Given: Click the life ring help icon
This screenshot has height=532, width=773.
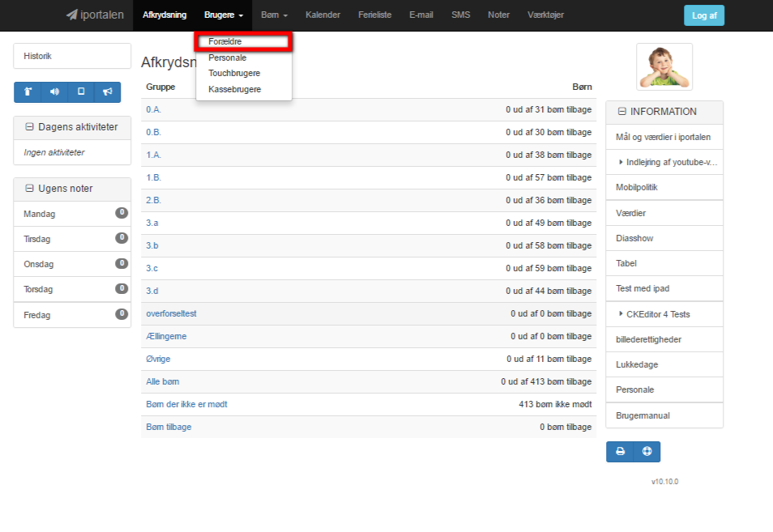Looking at the screenshot, I should (647, 451).
